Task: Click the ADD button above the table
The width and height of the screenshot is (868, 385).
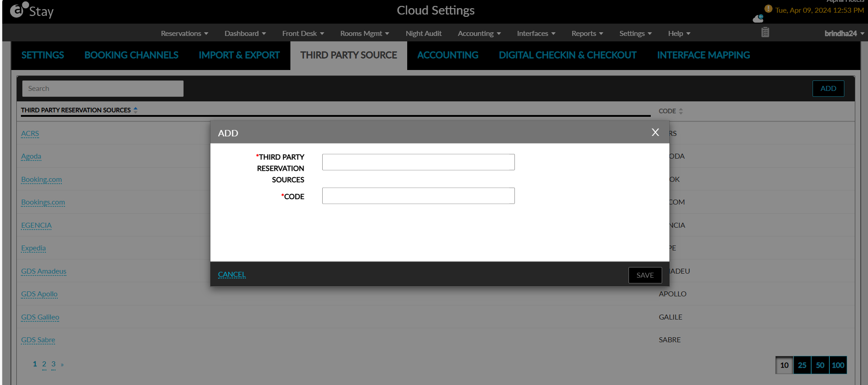Action: (828, 89)
